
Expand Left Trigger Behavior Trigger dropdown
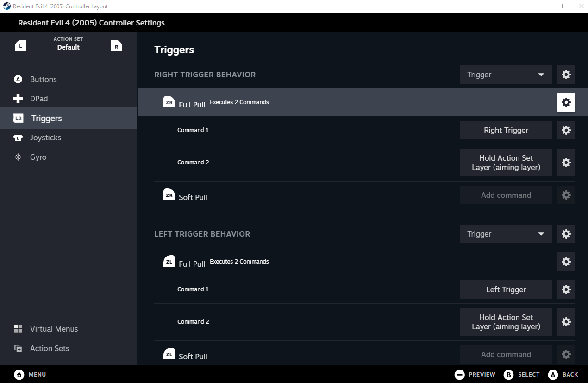506,234
